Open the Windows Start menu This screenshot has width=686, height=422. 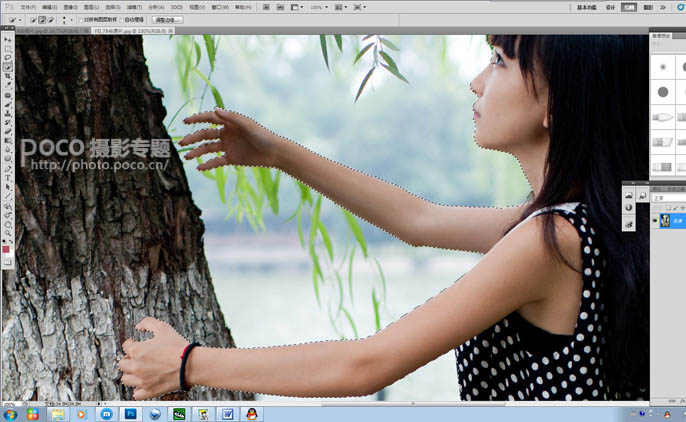coord(10,412)
